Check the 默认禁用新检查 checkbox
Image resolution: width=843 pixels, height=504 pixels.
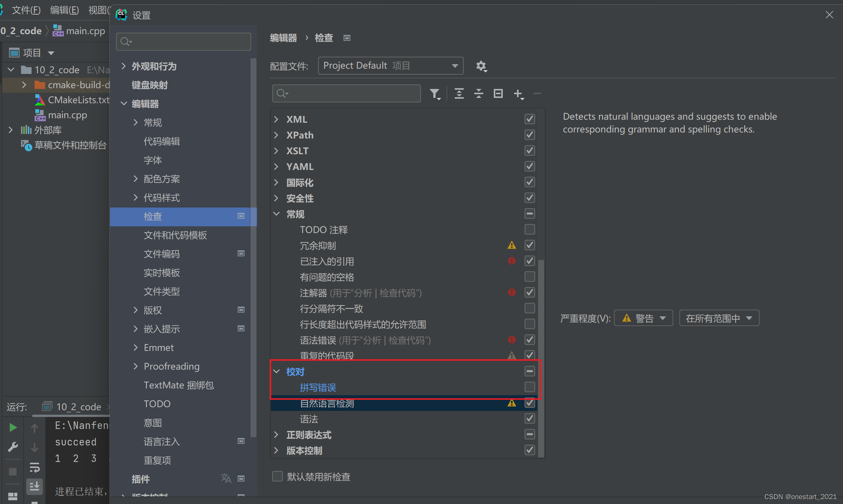[x=277, y=476]
